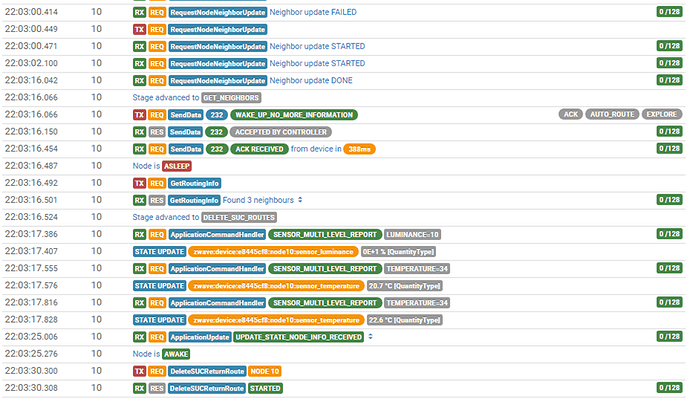This screenshot has height=399, width=690.
Task: Select the GetRoutingInfo TX request label
Action: point(195,183)
